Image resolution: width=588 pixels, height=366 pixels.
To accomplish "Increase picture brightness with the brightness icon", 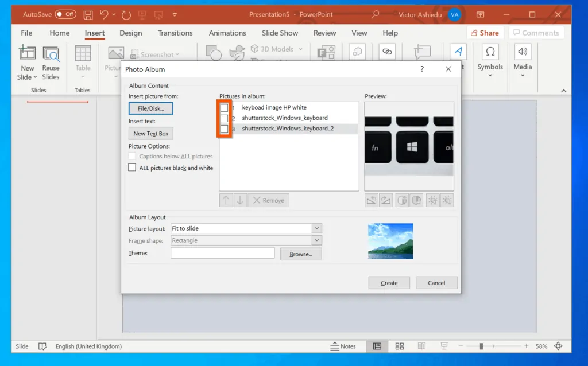I will coord(433,200).
